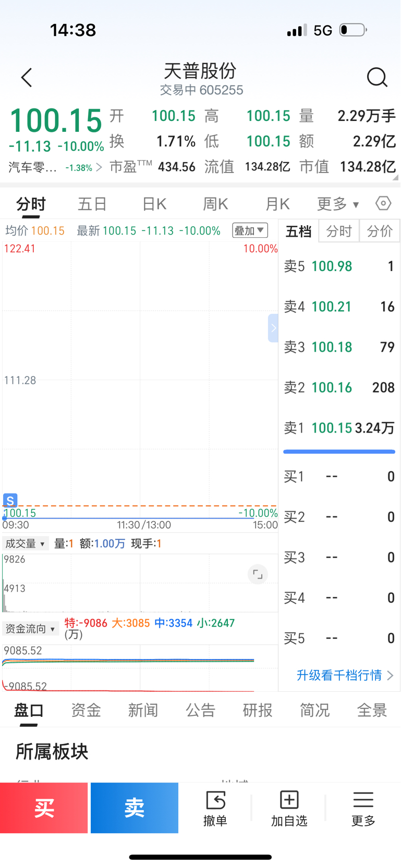The image size is (401, 868).
Task: Select 卖5 row at 100.98
Action: [x=339, y=266]
